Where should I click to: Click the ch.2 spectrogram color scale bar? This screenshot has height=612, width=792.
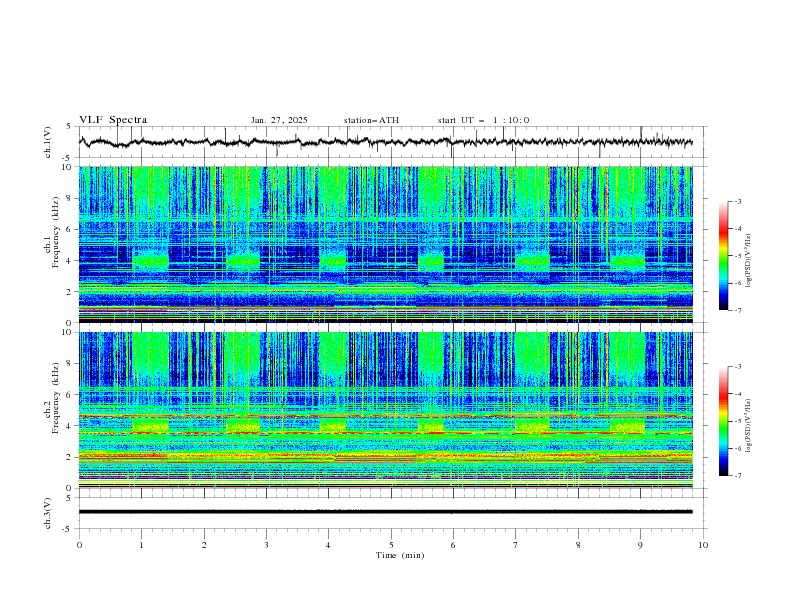coord(723,421)
